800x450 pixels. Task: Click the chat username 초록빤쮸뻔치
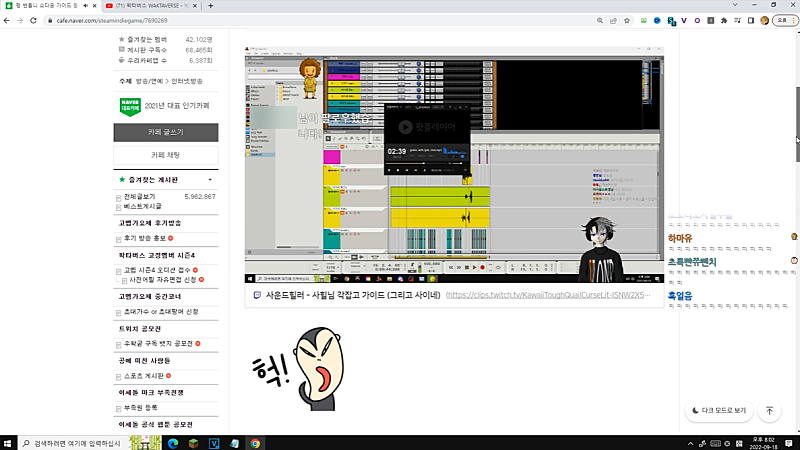[692, 262]
